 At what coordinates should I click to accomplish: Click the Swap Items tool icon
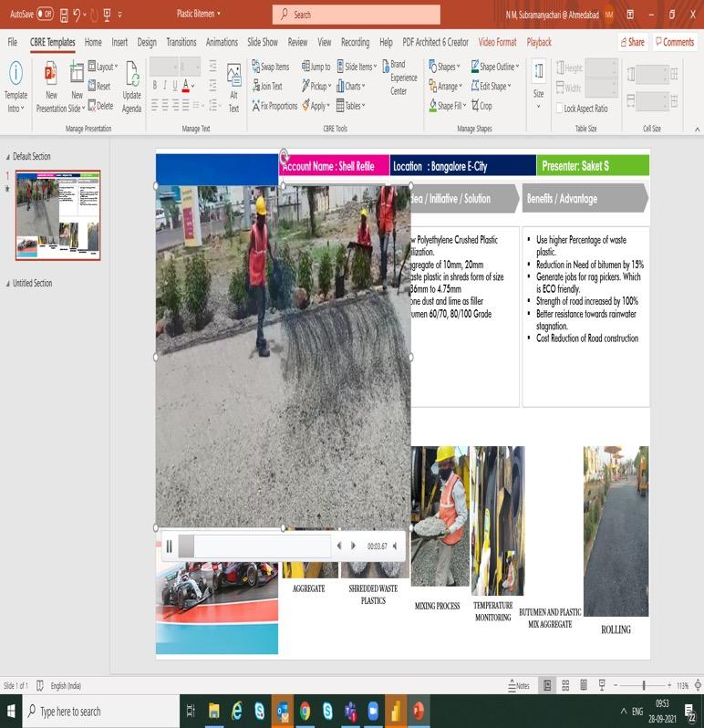pos(255,67)
